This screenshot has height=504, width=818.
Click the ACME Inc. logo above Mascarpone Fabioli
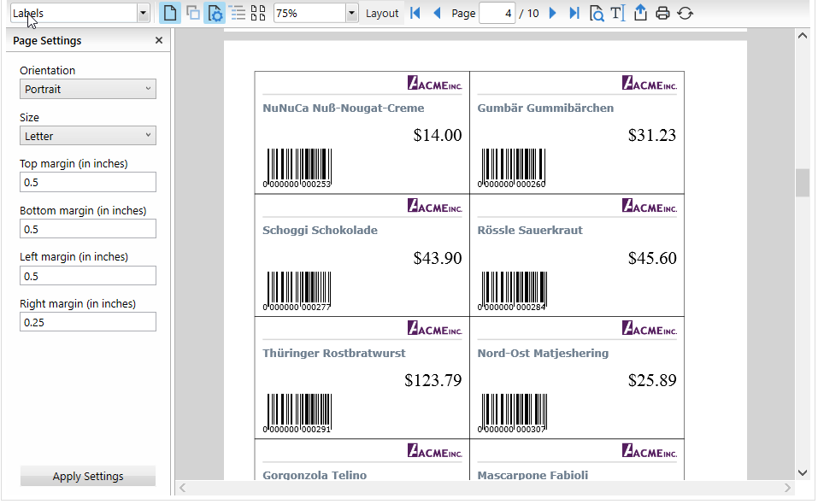coord(649,450)
